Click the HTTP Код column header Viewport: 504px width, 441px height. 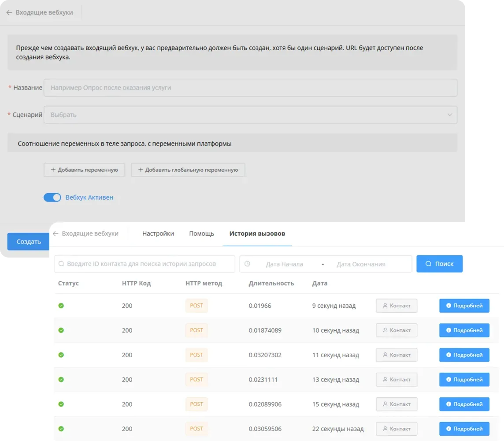136,283
